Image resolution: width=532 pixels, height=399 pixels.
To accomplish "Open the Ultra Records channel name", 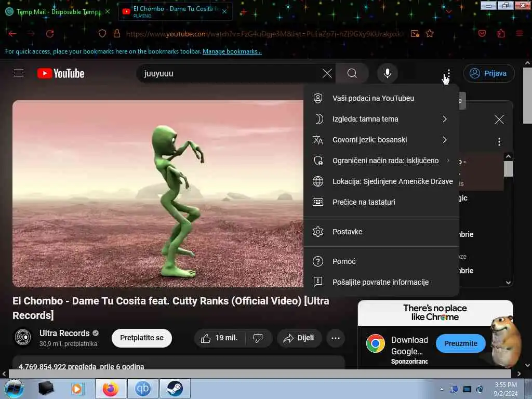I will [64, 333].
